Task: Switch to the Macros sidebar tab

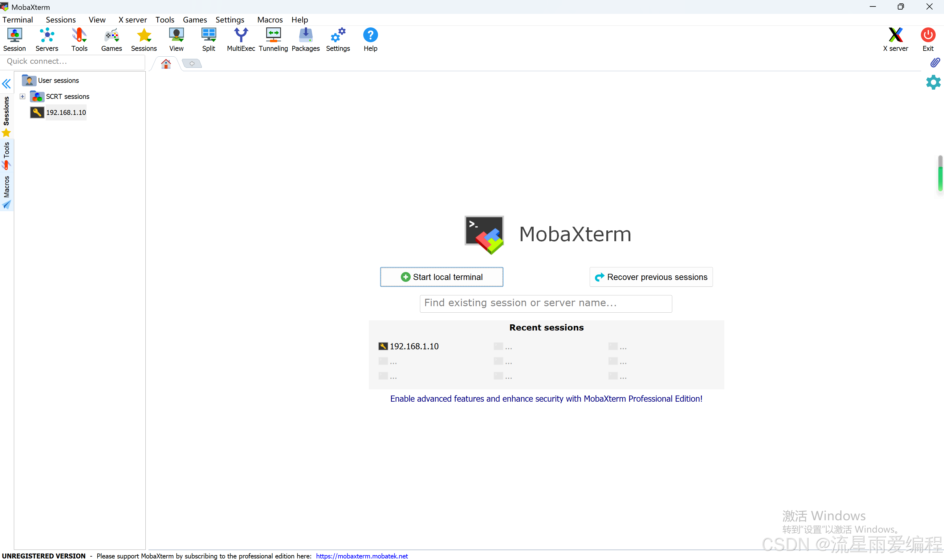Action: click(x=6, y=192)
